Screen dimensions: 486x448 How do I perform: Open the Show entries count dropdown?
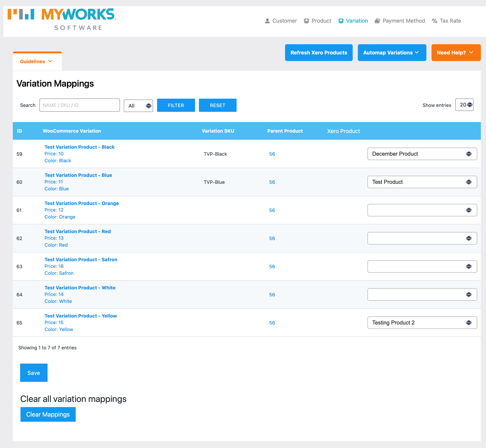tap(464, 105)
